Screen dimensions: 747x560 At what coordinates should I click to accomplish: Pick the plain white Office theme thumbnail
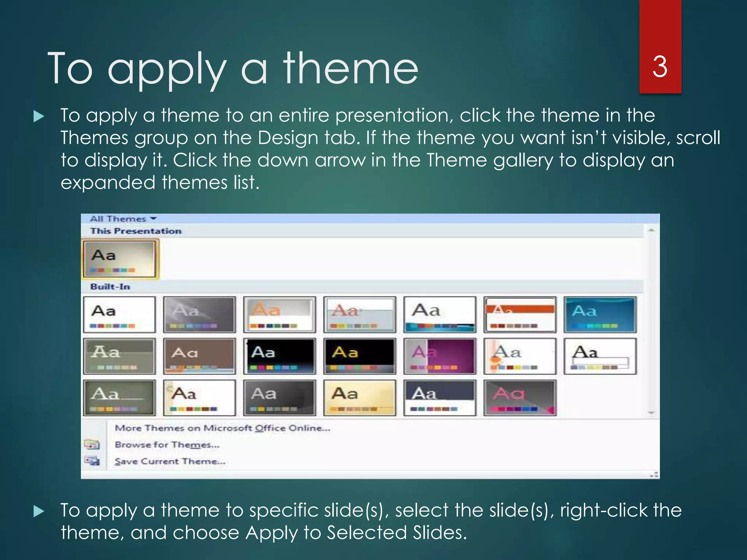pos(119,315)
